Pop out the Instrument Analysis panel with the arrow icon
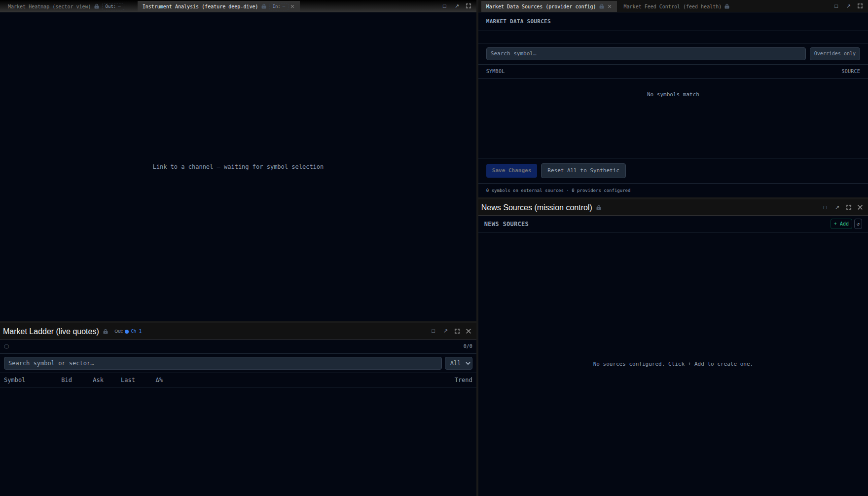The width and height of the screenshot is (868, 496). [x=457, y=6]
